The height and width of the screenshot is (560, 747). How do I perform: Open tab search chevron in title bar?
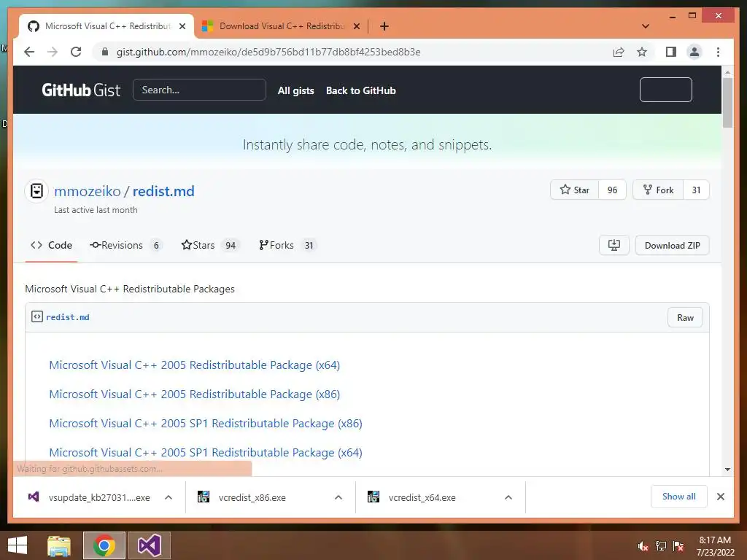[x=646, y=26]
